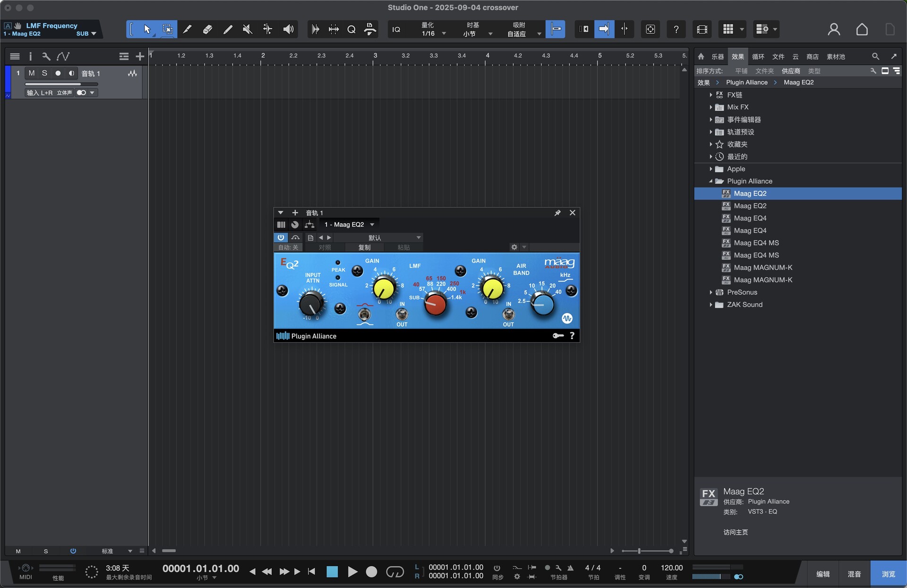Switch to the 文件 browser tab

coord(778,57)
